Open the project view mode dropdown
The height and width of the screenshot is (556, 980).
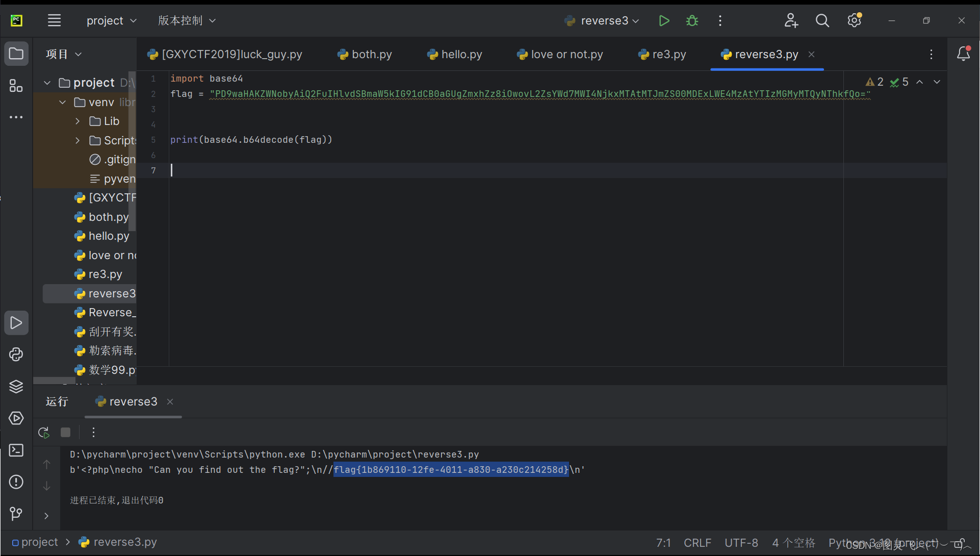pyautogui.click(x=64, y=54)
